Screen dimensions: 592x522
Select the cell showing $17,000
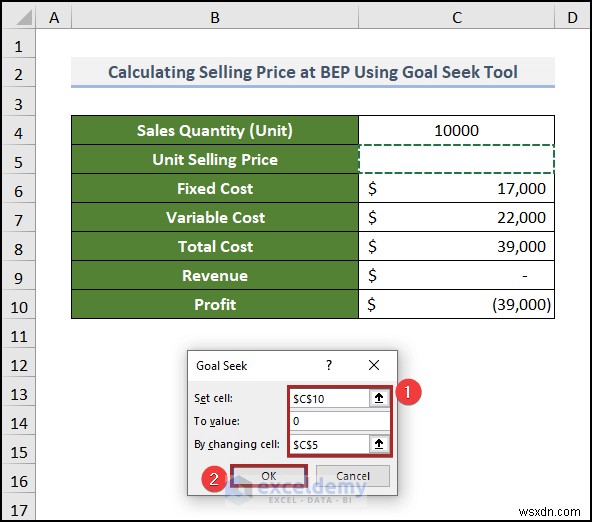click(x=456, y=188)
